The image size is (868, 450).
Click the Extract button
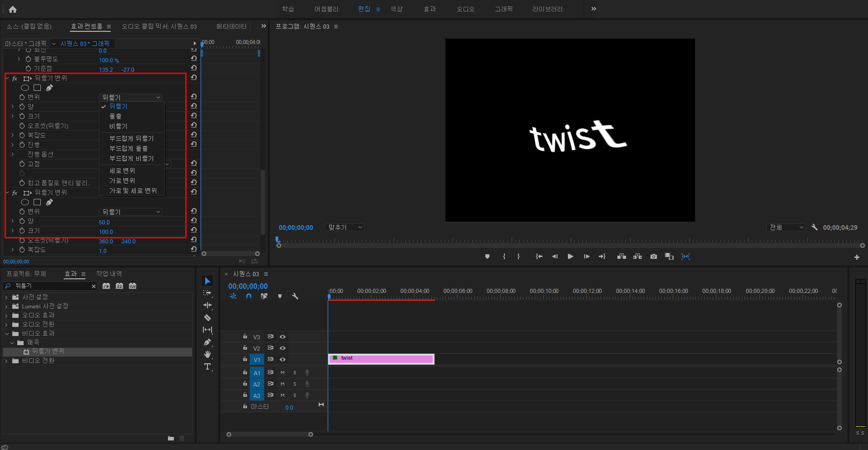(x=637, y=257)
